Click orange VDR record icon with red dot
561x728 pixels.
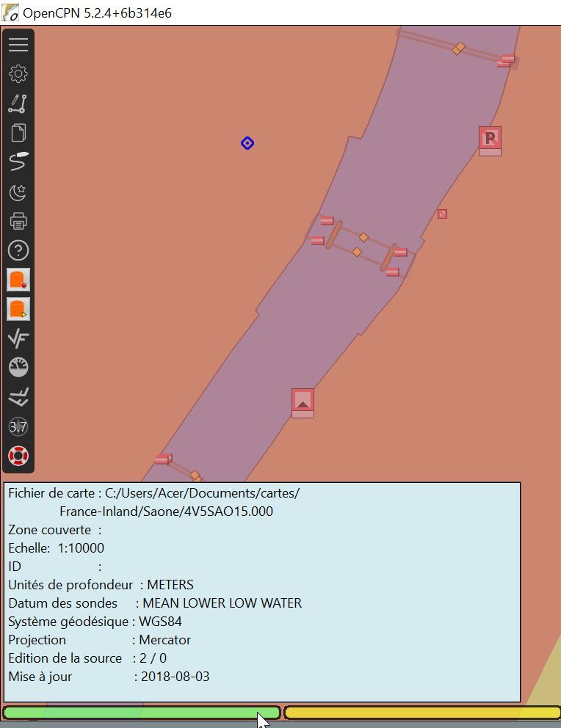[x=18, y=280]
